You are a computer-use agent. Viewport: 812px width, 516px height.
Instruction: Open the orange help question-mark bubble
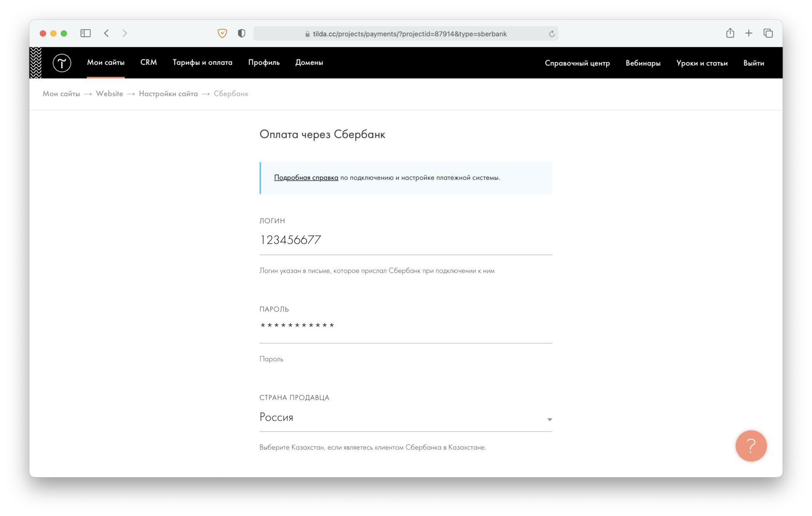(751, 446)
